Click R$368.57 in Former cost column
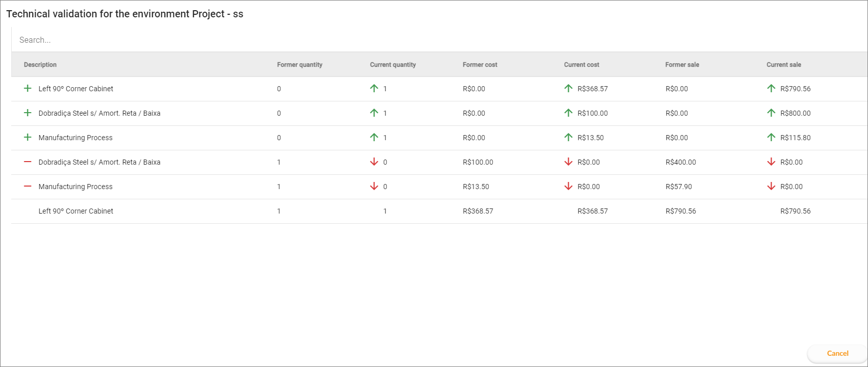 point(478,211)
